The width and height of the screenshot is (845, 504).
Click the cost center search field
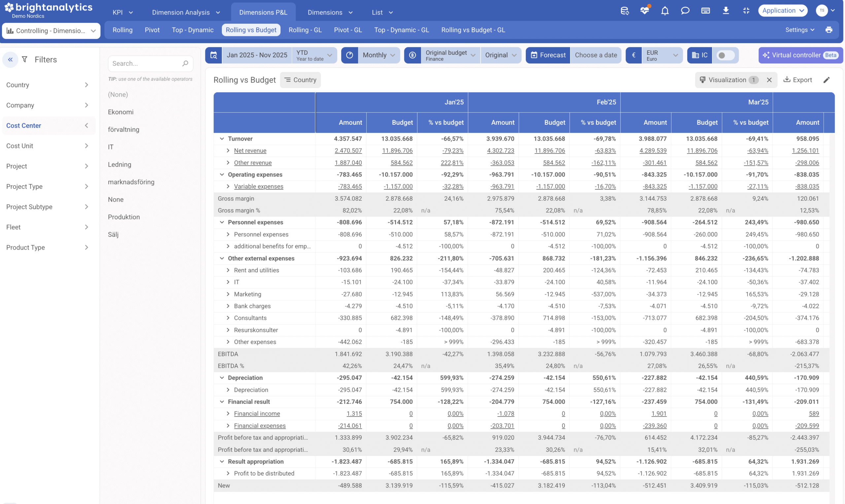click(146, 63)
